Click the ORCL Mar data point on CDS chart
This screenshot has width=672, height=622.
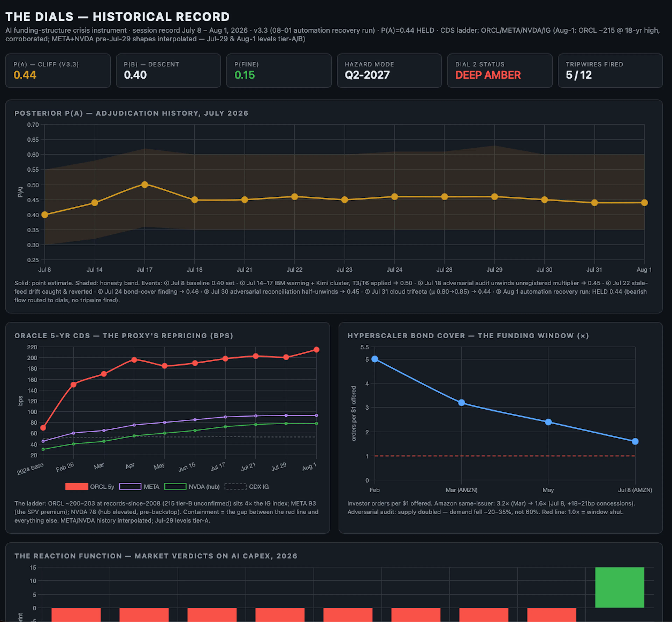[104, 374]
